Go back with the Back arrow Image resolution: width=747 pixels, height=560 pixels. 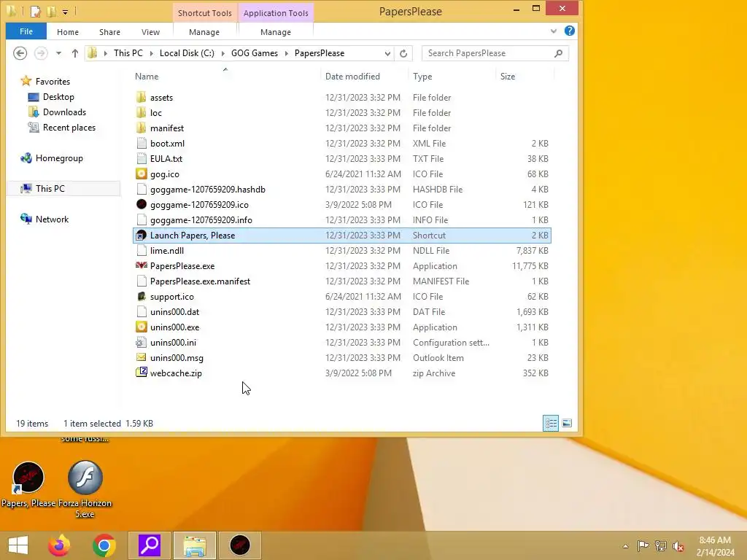20,52
